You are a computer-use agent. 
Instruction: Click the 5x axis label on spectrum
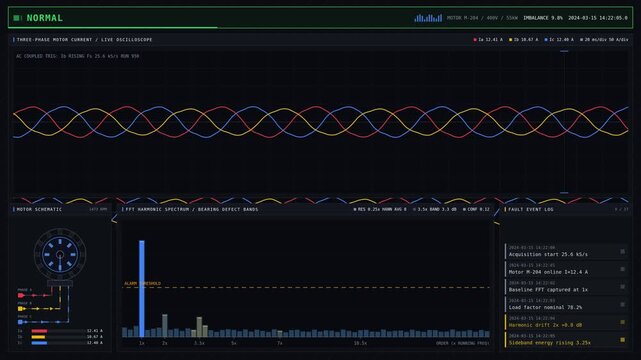[234, 343]
